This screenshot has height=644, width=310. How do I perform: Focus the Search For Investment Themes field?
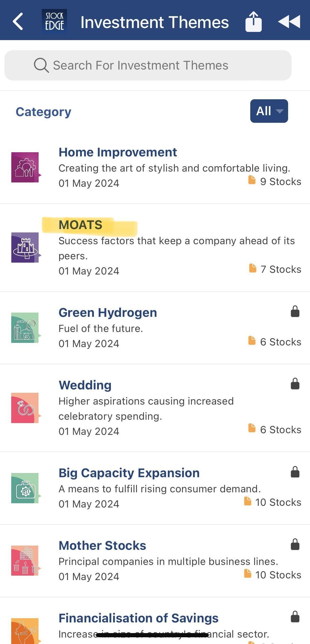(x=148, y=65)
